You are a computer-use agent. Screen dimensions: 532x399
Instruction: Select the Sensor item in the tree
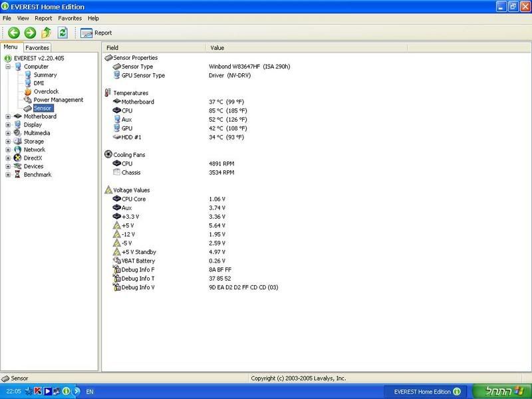pyautogui.click(x=43, y=108)
